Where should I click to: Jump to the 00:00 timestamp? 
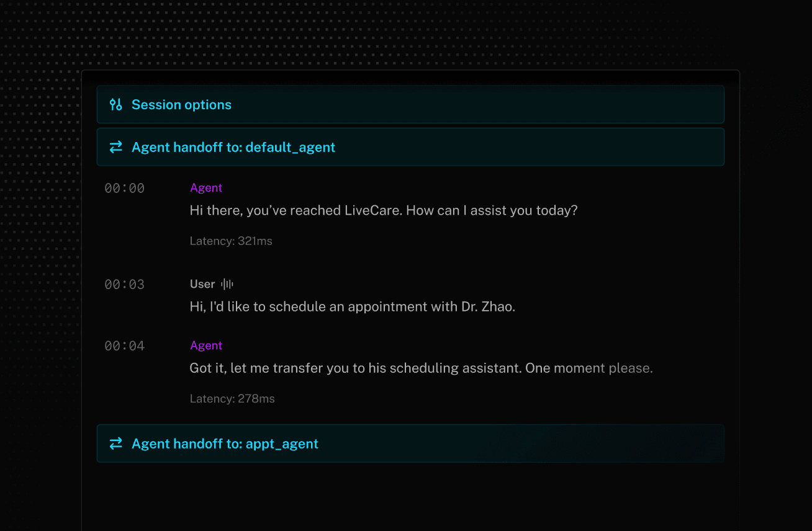[124, 189]
